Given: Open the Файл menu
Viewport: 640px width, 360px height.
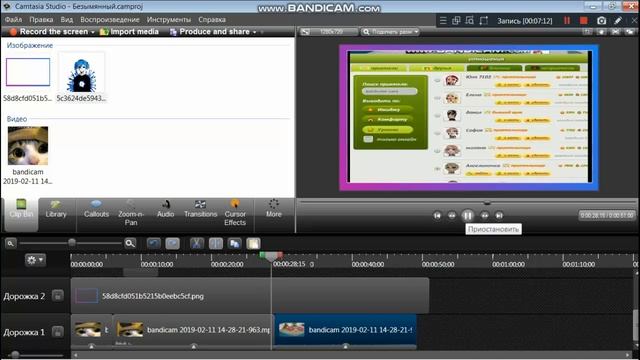Looking at the screenshot, I should click(13, 20).
